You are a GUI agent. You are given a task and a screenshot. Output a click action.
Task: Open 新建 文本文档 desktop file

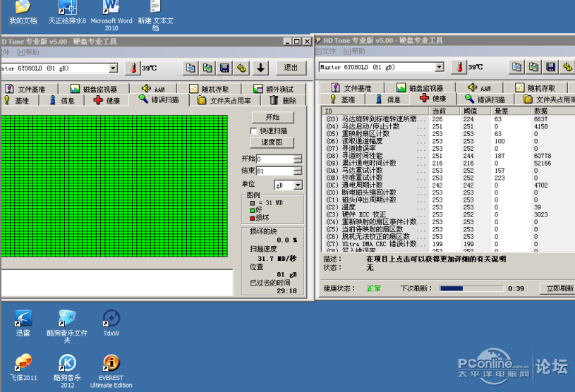pyautogui.click(x=155, y=16)
